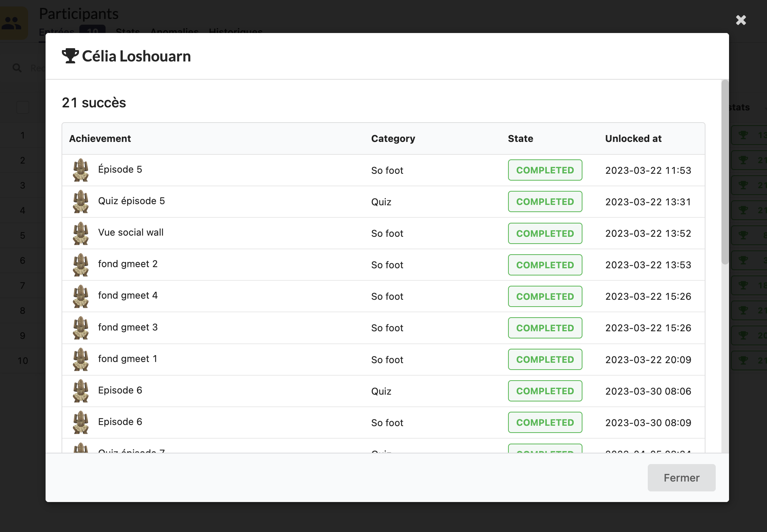Image resolution: width=767 pixels, height=532 pixels.
Task: Click the fond gmeet 3 badge icon
Action: (x=81, y=327)
